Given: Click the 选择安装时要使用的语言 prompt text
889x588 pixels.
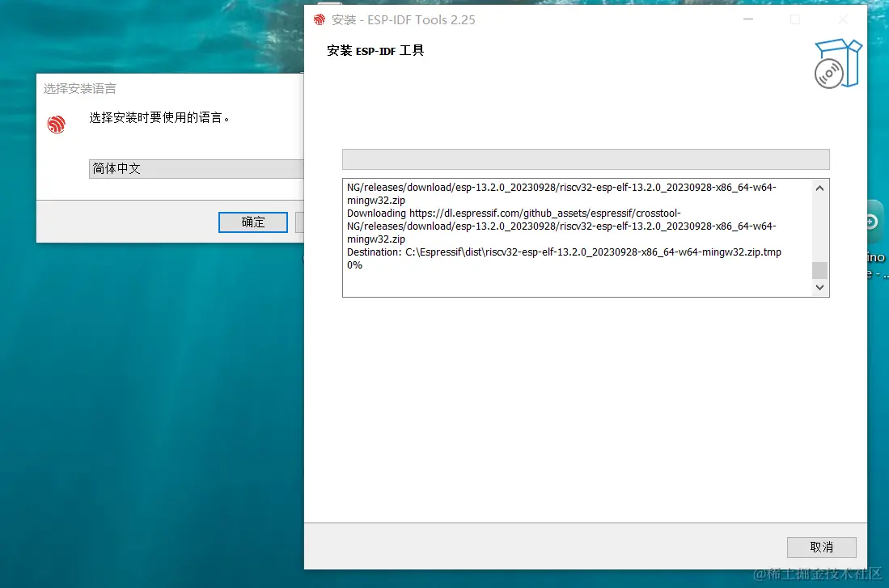Looking at the screenshot, I should (x=159, y=117).
